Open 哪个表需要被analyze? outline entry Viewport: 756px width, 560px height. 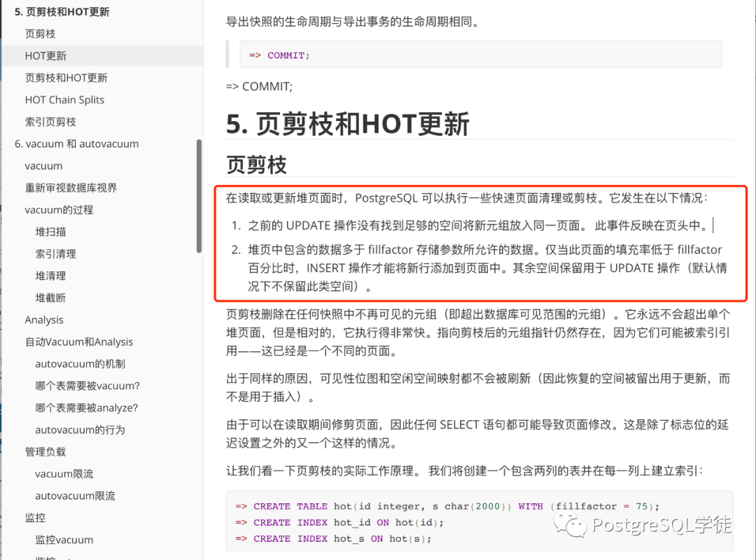87,408
